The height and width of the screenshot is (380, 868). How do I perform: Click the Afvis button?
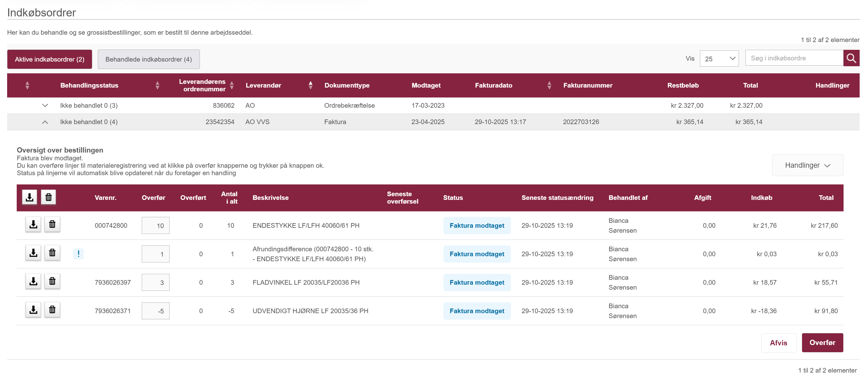[778, 343]
